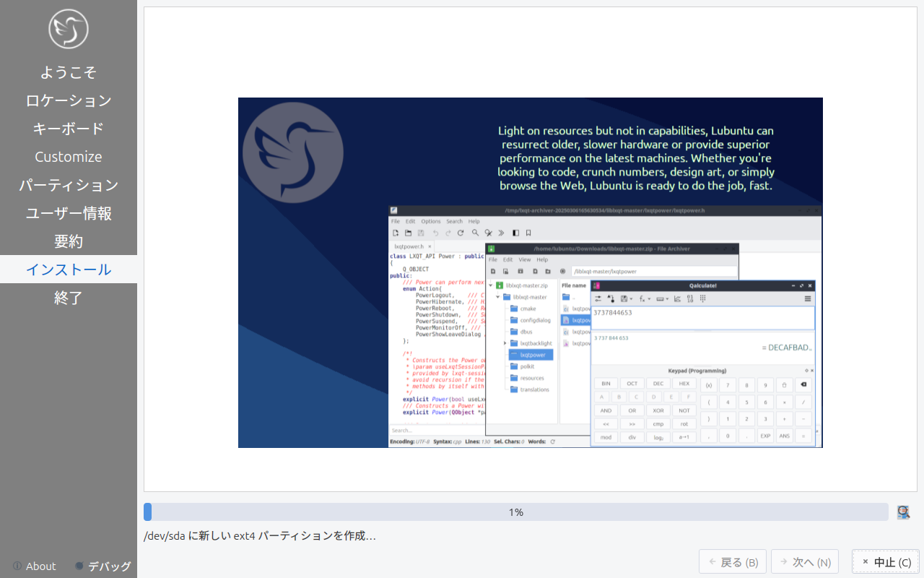Click the 1% installation progress bar

click(515, 512)
